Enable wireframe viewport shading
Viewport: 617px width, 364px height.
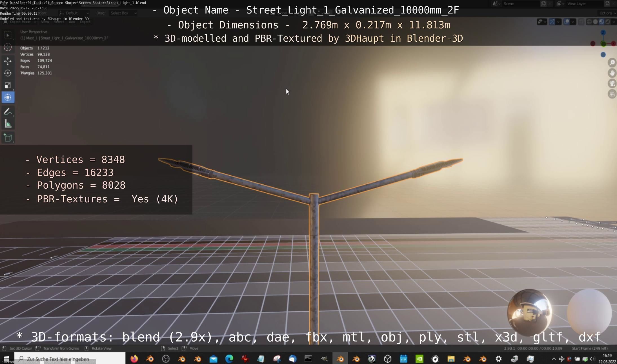point(589,22)
